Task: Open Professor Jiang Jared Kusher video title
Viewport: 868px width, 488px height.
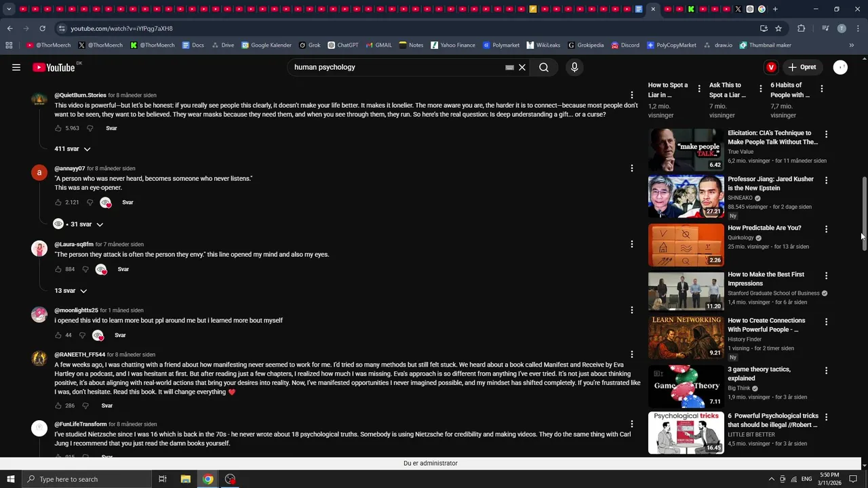Action: pos(770,184)
